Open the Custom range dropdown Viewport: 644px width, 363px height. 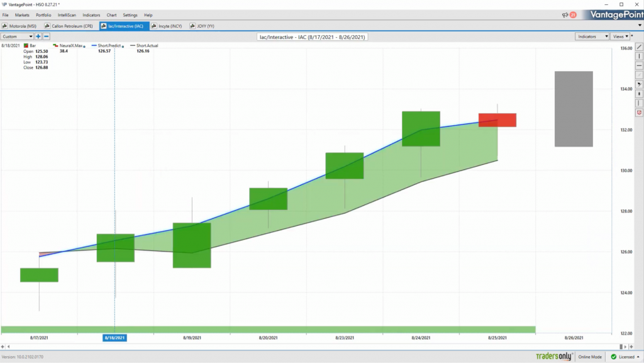[17, 36]
